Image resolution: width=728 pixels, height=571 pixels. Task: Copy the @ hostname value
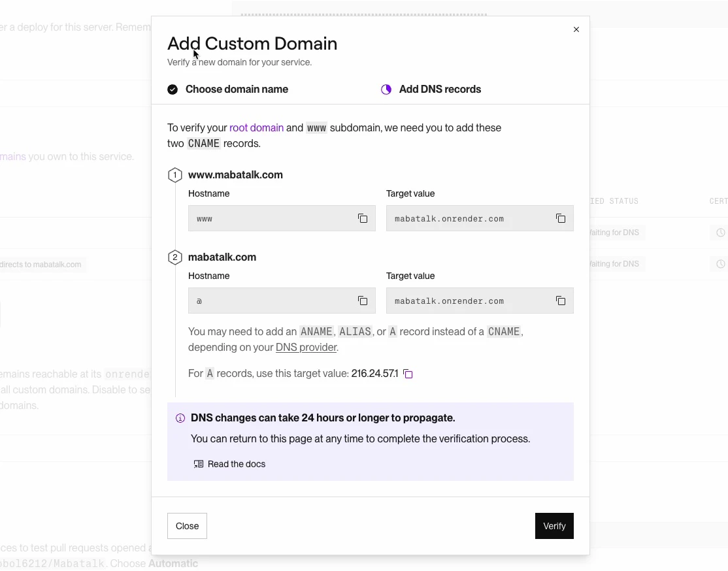point(363,301)
